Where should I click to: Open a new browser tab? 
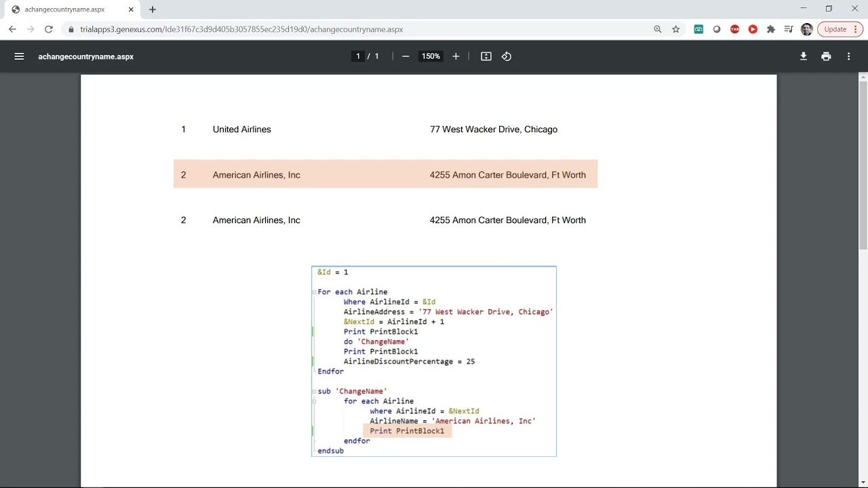coord(153,9)
